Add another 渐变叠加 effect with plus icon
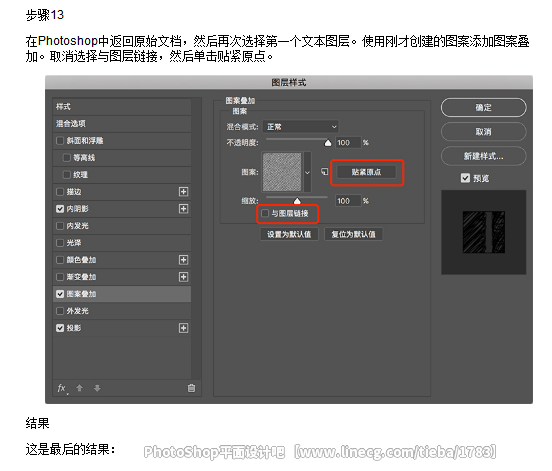This screenshot has height=471, width=552. click(x=183, y=277)
